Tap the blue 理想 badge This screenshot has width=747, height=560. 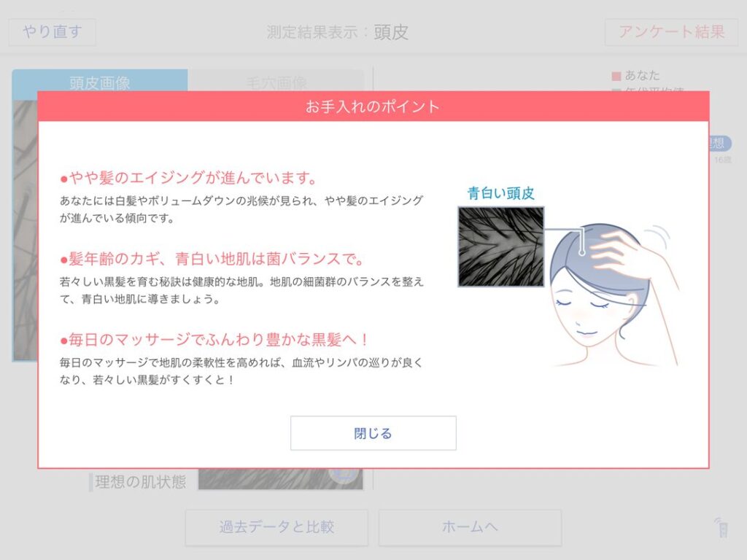click(x=719, y=143)
